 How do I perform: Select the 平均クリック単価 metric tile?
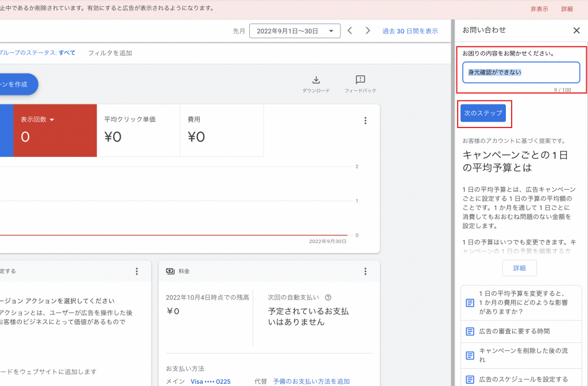tap(138, 130)
